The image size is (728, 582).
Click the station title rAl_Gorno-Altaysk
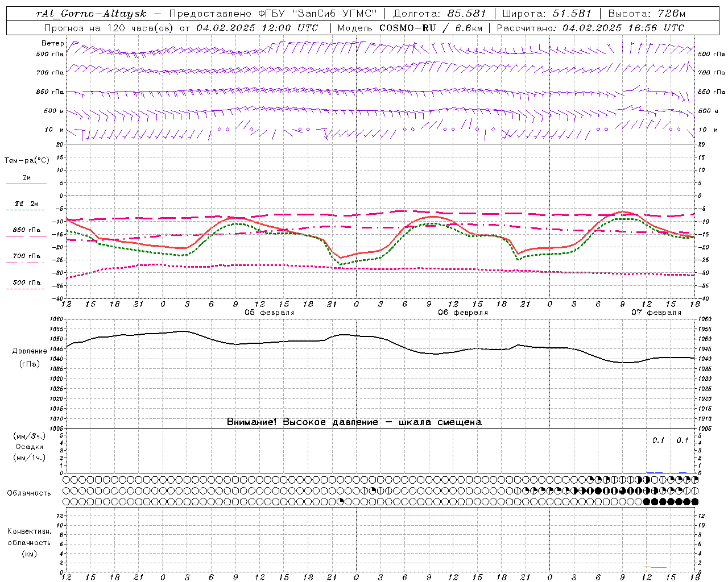[91, 14]
